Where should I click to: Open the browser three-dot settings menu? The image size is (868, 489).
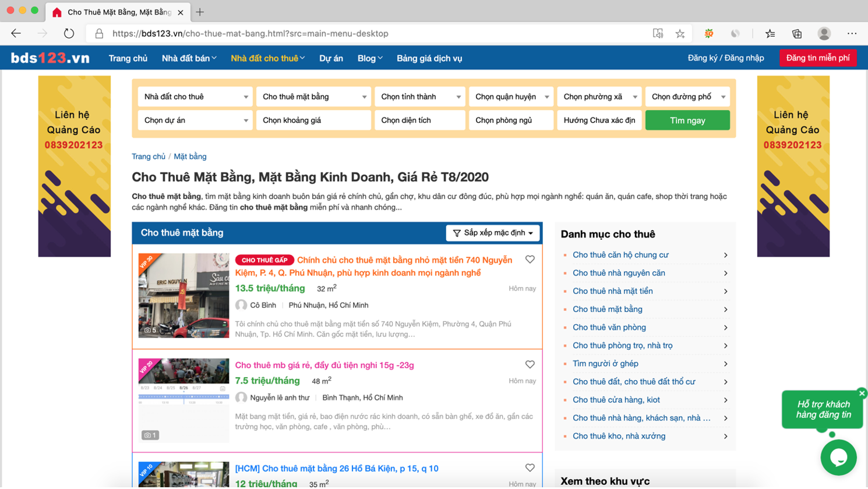[852, 34]
